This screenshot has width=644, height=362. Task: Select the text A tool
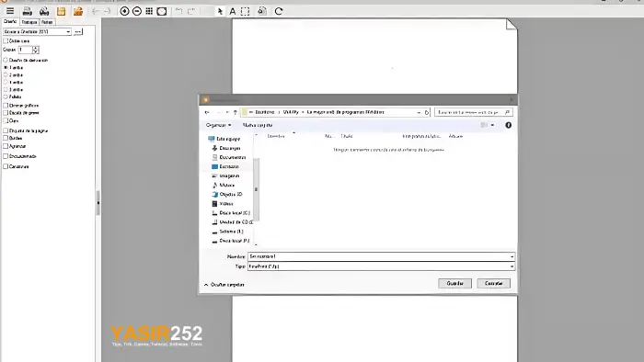click(233, 11)
